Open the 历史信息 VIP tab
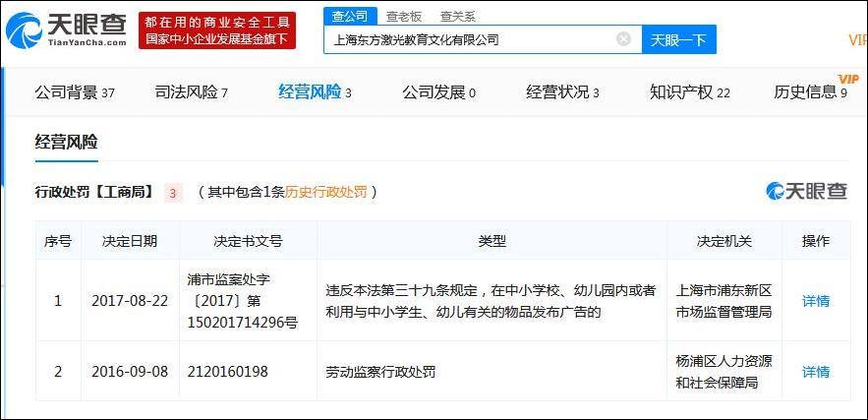Viewport: 868px width, 420px height. (x=811, y=91)
